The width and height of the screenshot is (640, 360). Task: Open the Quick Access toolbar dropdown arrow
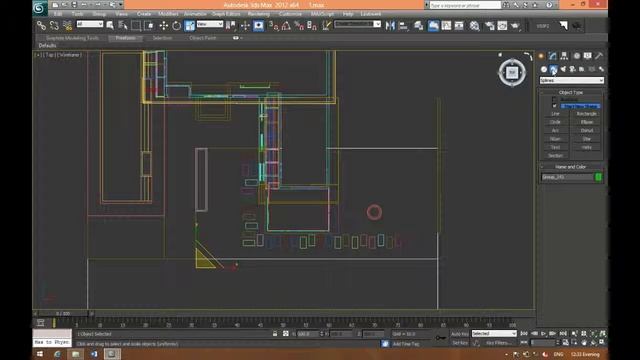click(120, 5)
